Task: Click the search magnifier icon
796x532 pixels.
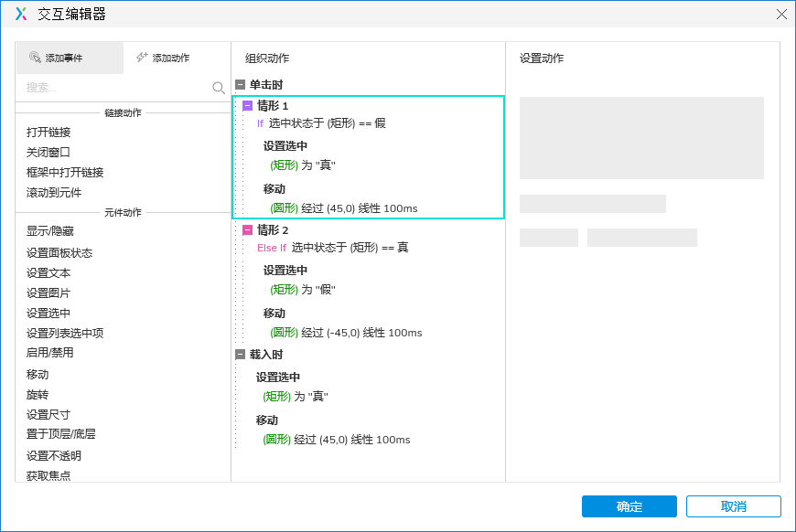Action: click(x=217, y=88)
